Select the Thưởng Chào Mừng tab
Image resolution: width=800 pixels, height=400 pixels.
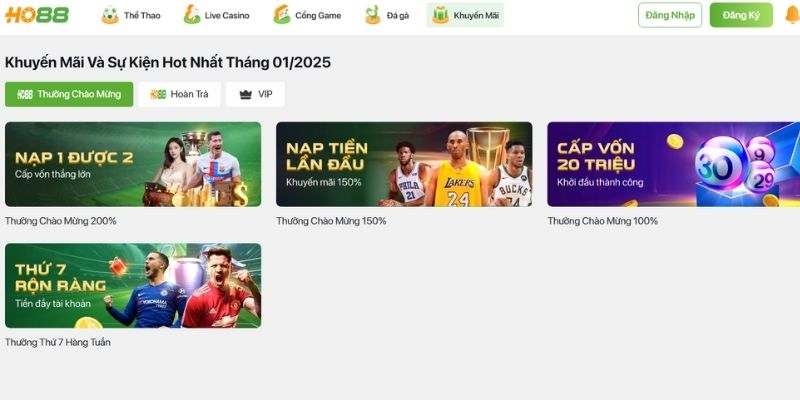(x=69, y=94)
